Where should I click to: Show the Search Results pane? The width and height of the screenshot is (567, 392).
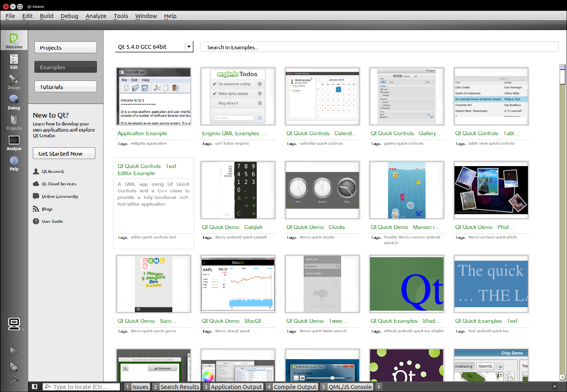pos(176,387)
